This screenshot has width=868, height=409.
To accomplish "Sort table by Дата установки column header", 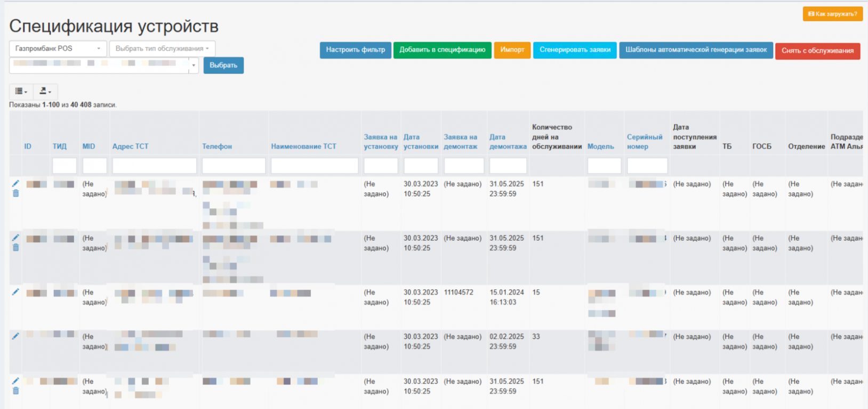I will click(x=420, y=142).
